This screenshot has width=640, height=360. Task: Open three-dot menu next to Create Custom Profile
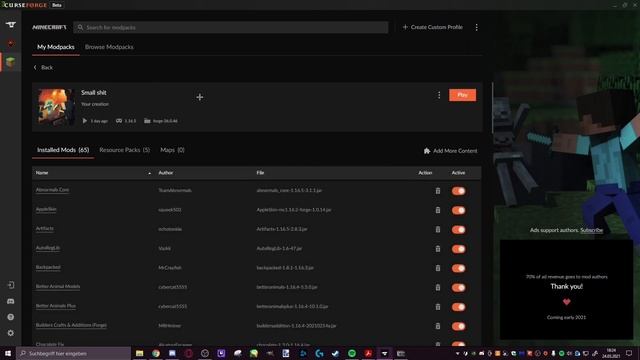(x=476, y=27)
